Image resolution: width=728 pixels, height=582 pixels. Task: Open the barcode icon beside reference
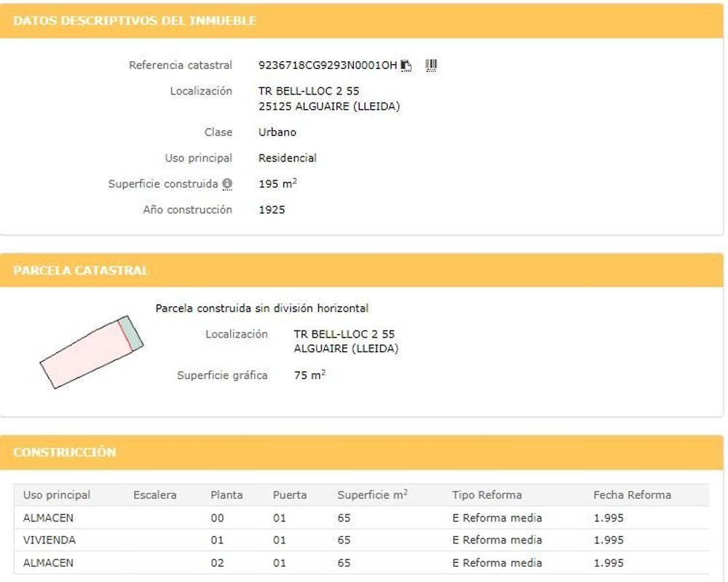(x=431, y=65)
